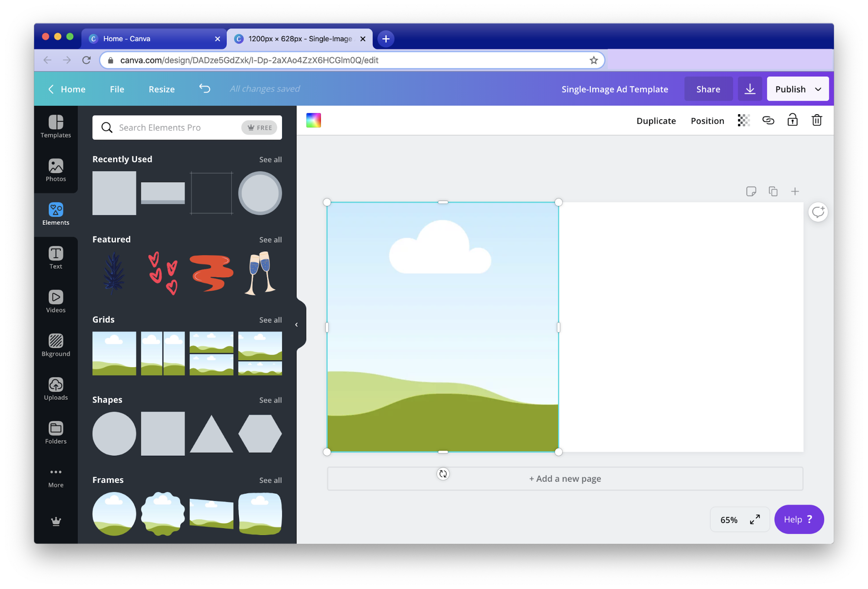Open the File menu
The height and width of the screenshot is (589, 868).
117,89
